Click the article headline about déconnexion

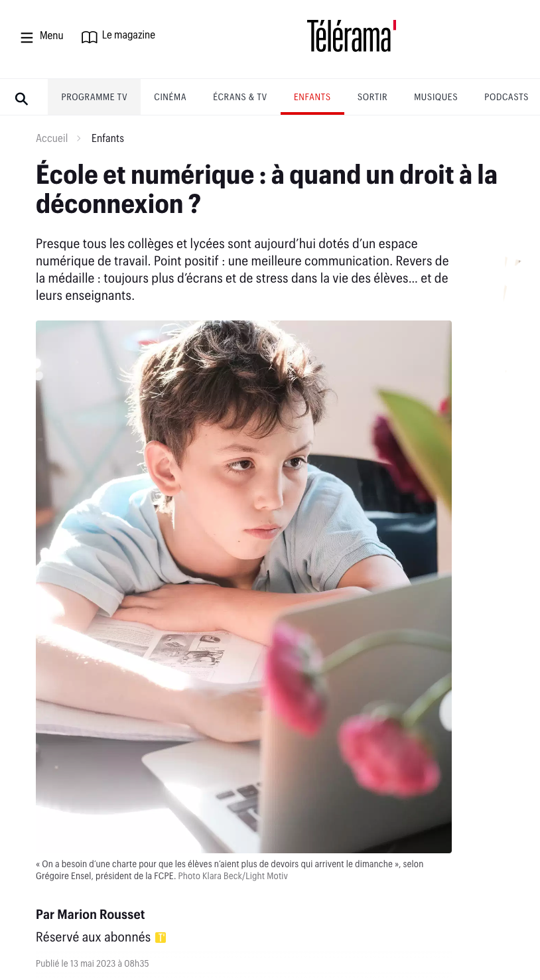(x=267, y=189)
